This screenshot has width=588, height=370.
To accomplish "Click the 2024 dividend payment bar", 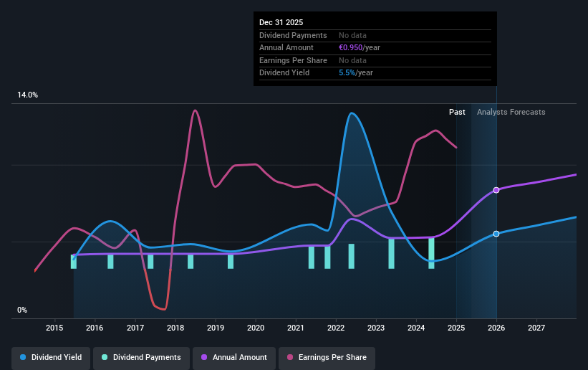I will pos(431,254).
